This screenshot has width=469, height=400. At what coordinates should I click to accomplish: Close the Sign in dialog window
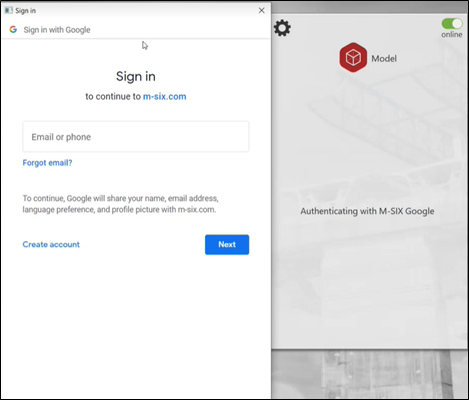pyautogui.click(x=262, y=10)
